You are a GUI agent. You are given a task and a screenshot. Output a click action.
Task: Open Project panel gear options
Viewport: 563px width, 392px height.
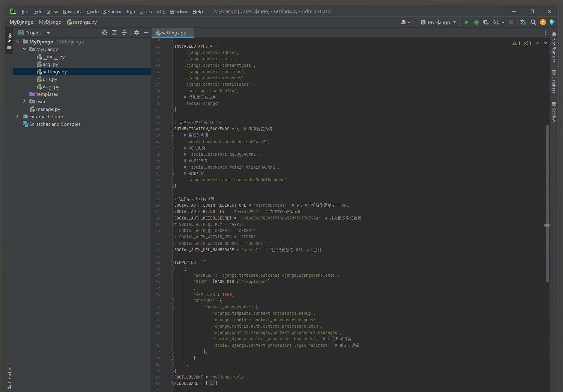point(137,33)
